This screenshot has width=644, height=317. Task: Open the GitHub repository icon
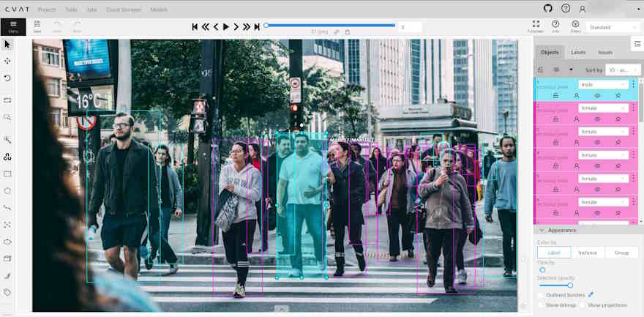coord(548,8)
